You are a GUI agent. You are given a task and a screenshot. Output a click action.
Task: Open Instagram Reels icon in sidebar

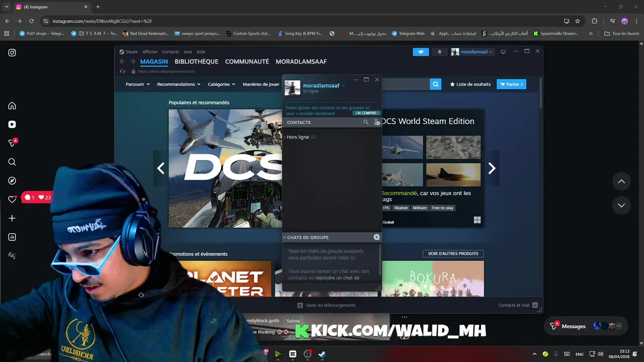(x=12, y=125)
